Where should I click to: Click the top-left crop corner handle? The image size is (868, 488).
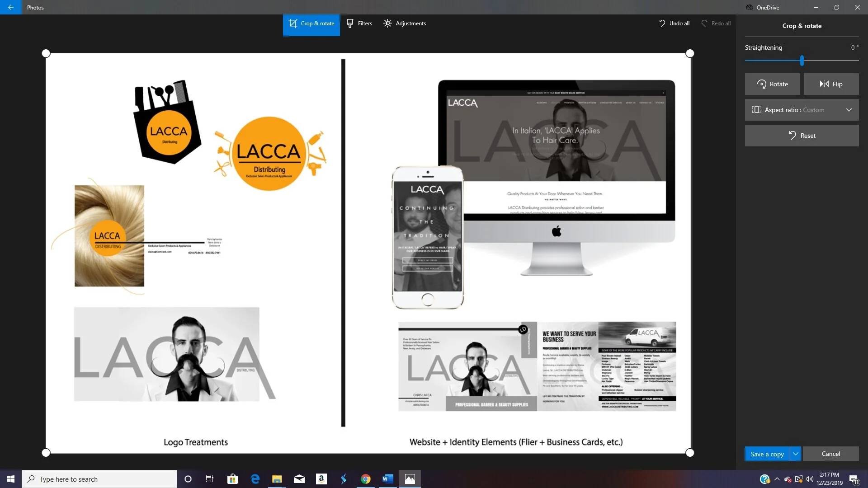(x=46, y=53)
